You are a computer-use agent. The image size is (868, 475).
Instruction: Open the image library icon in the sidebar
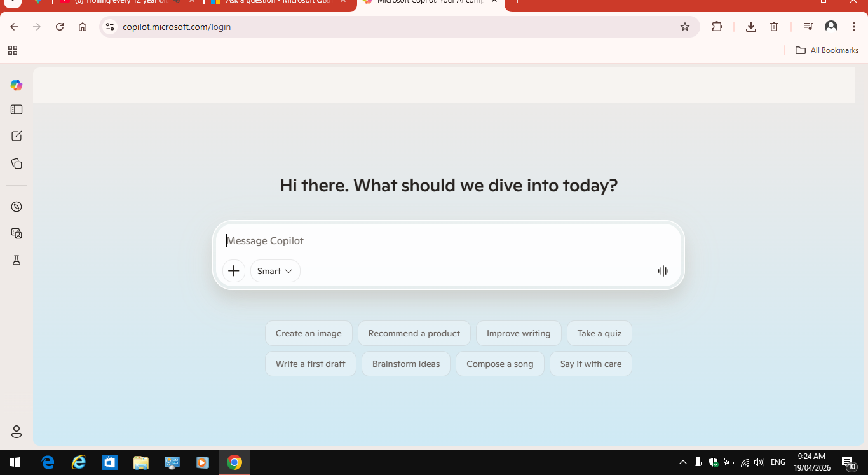(x=17, y=233)
